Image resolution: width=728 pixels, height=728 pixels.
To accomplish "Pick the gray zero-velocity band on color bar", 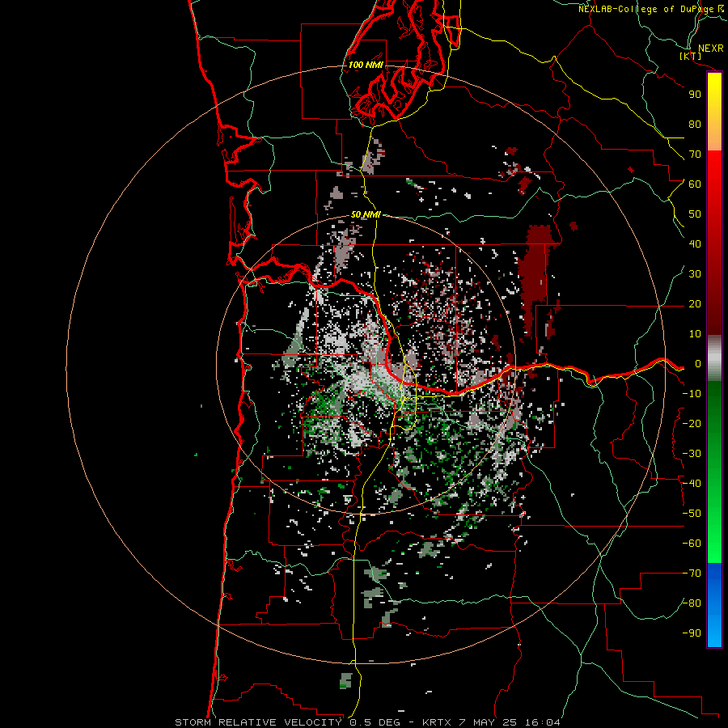I will point(714,358).
